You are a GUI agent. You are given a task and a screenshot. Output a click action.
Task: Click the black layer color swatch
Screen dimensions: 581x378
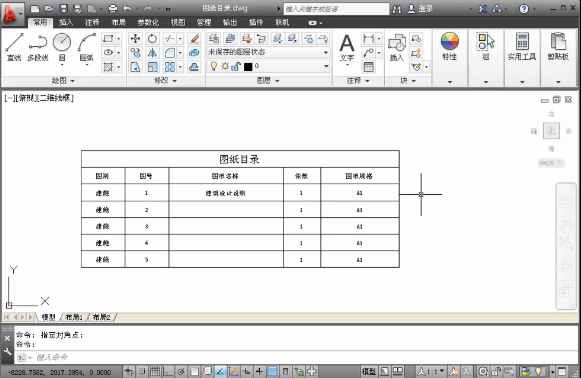[248, 67]
